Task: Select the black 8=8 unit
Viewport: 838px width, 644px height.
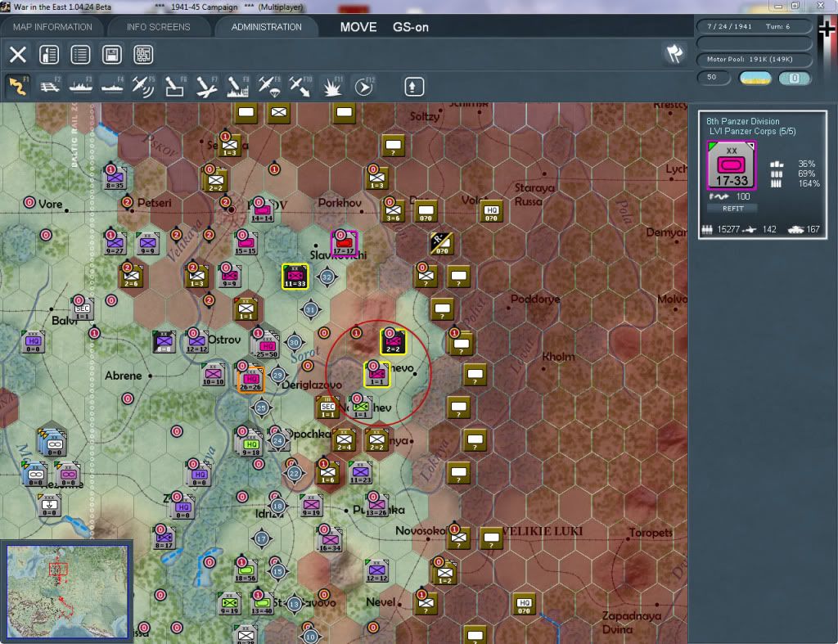Action: [x=164, y=342]
